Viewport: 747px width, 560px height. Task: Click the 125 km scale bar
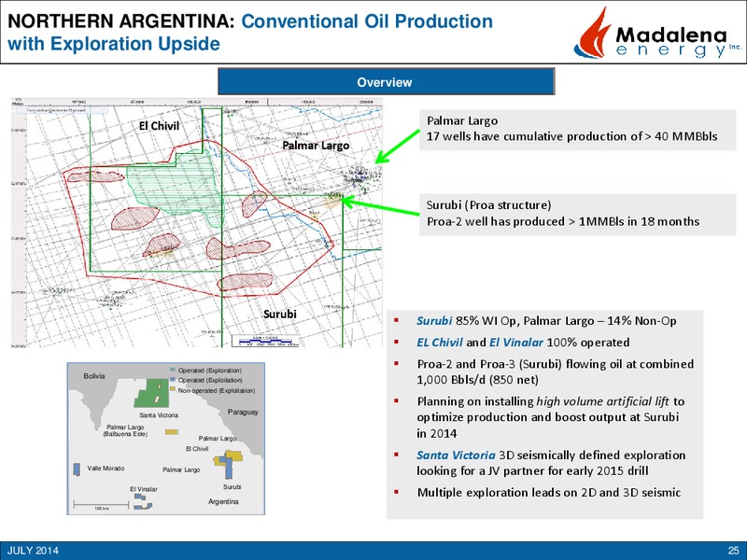[101, 505]
